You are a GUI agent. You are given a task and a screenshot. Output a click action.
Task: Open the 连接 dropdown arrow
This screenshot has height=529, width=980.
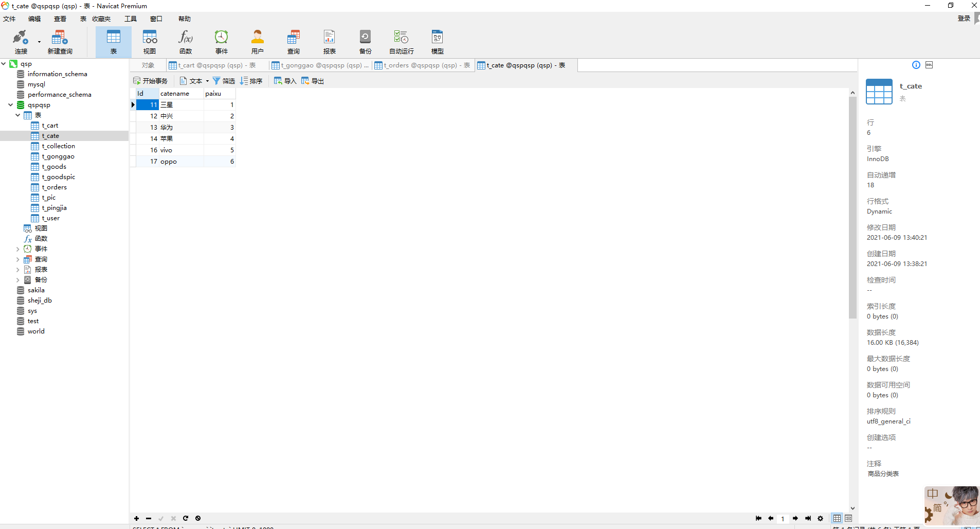tap(39, 42)
